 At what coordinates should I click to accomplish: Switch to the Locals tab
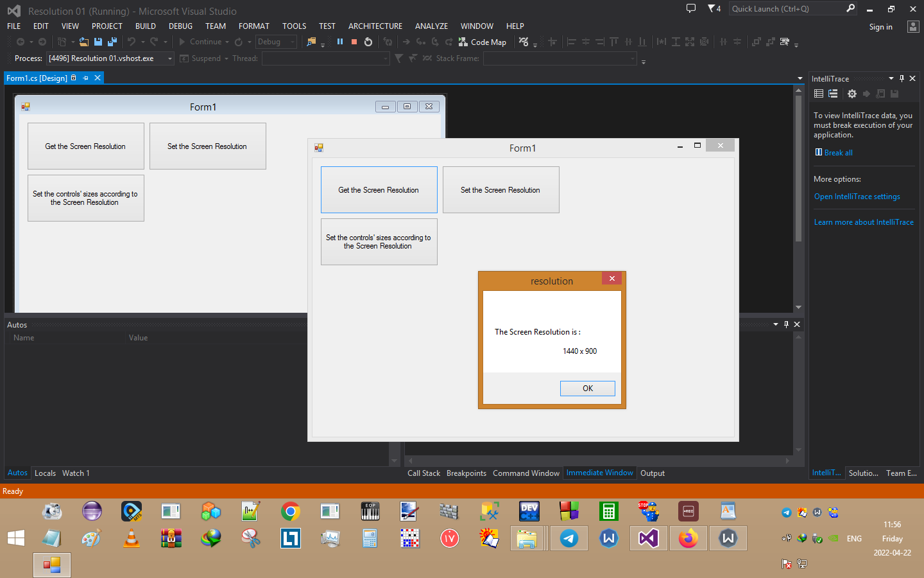point(45,473)
